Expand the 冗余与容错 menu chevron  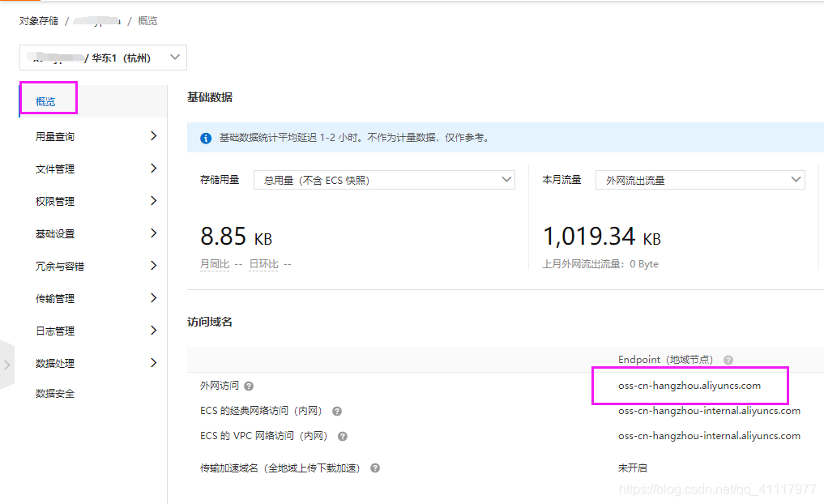pyautogui.click(x=153, y=266)
